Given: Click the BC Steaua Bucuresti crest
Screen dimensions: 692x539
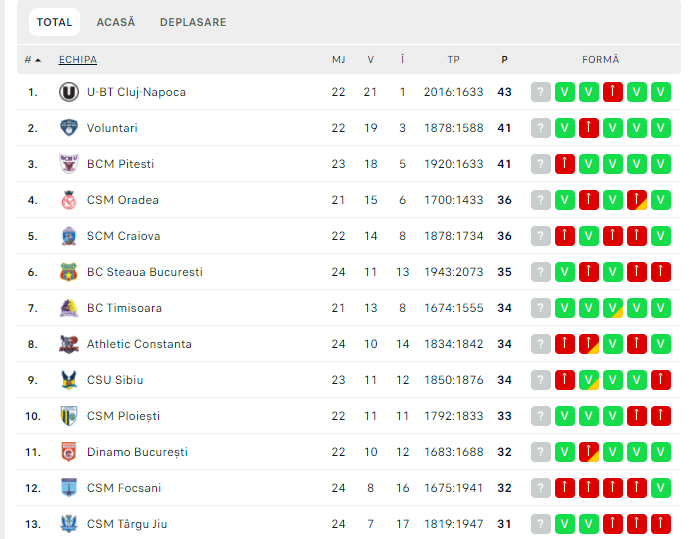Looking at the screenshot, I should point(68,272).
